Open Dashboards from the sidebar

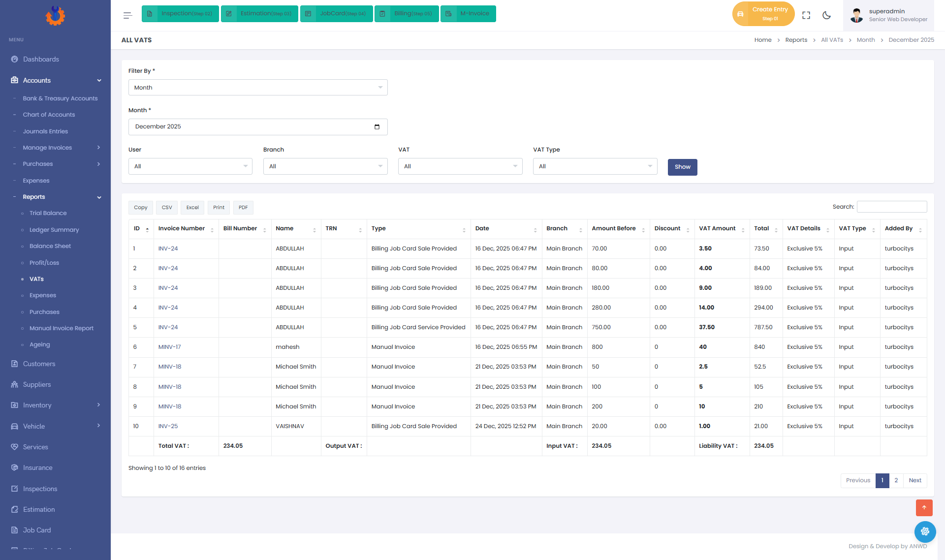[41, 59]
